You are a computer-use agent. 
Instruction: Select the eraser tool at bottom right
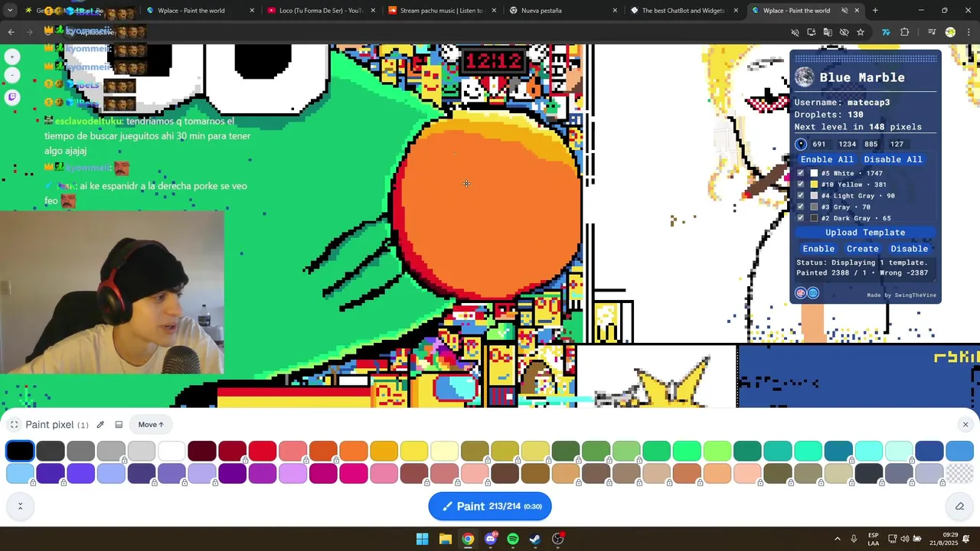(959, 506)
